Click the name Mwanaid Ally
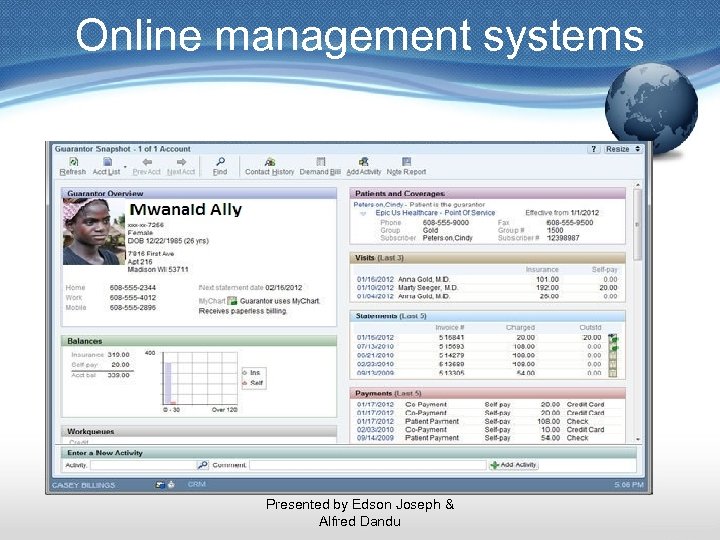The image size is (720, 540). [x=186, y=210]
